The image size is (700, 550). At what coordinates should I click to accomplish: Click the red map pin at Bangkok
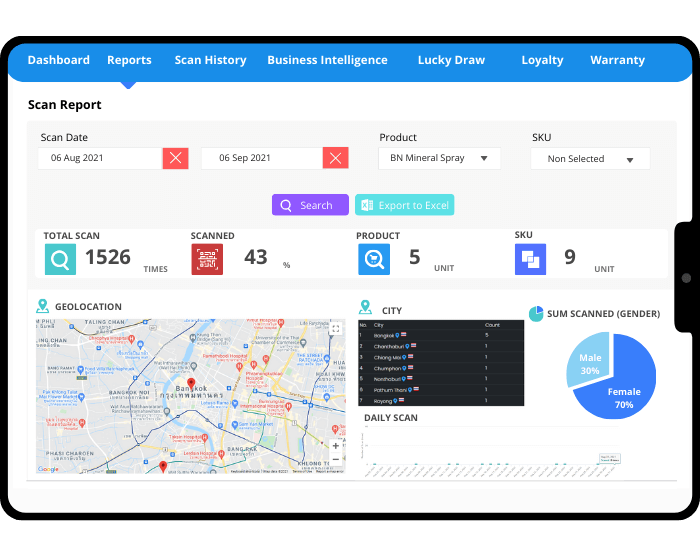(191, 384)
